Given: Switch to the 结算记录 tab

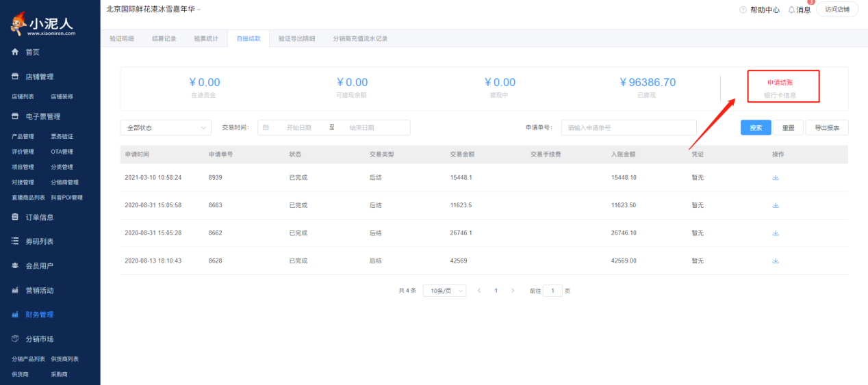Looking at the screenshot, I should tap(164, 38).
